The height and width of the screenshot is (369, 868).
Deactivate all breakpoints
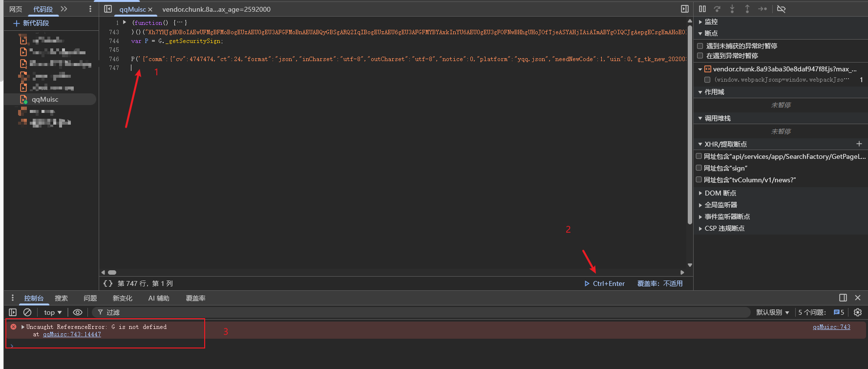point(782,9)
